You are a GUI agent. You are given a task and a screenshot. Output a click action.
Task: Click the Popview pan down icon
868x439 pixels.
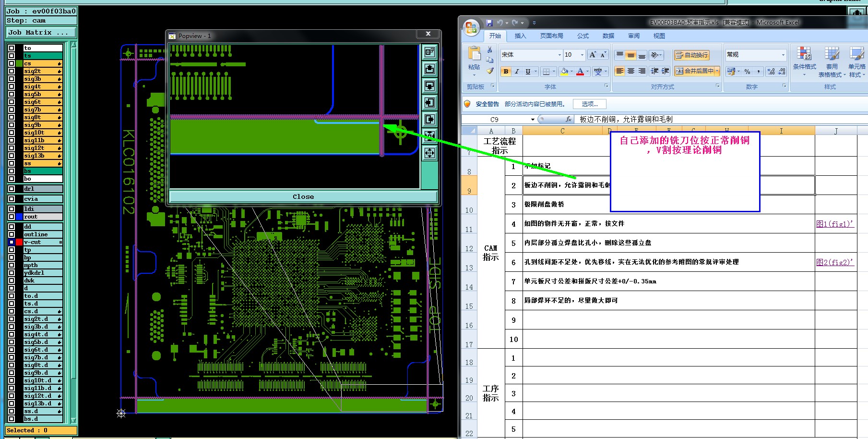click(x=429, y=86)
